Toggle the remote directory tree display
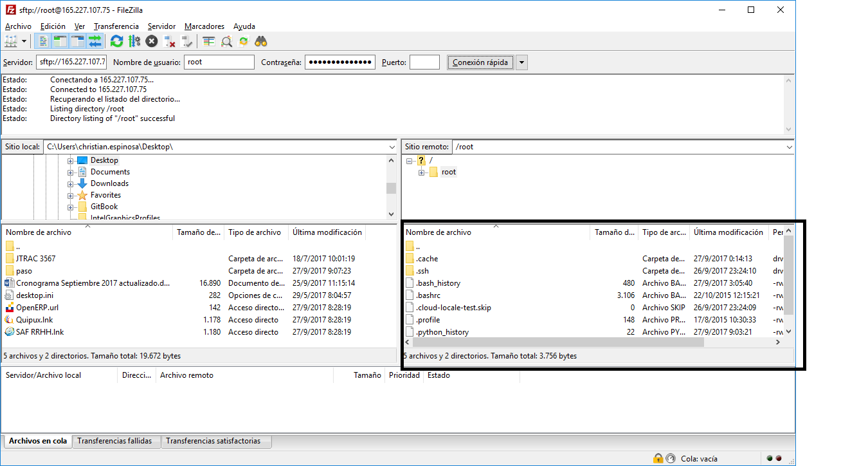Screen dimensions: 868x466 click(x=78, y=41)
